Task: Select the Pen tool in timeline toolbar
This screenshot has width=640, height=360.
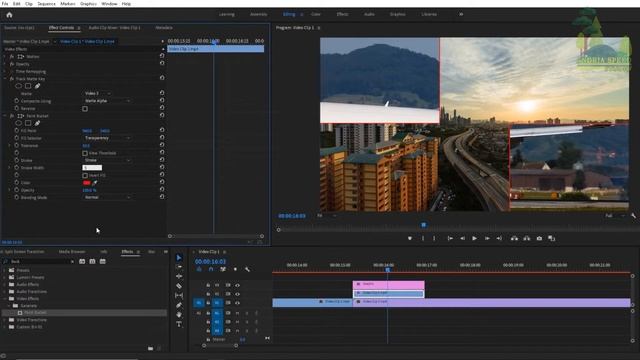Action: [179, 305]
